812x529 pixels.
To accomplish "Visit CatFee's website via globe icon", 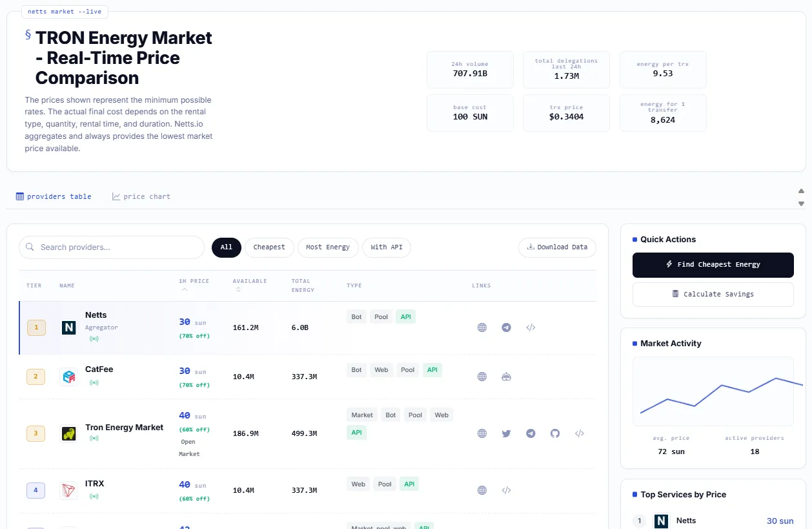I will 482,377.
